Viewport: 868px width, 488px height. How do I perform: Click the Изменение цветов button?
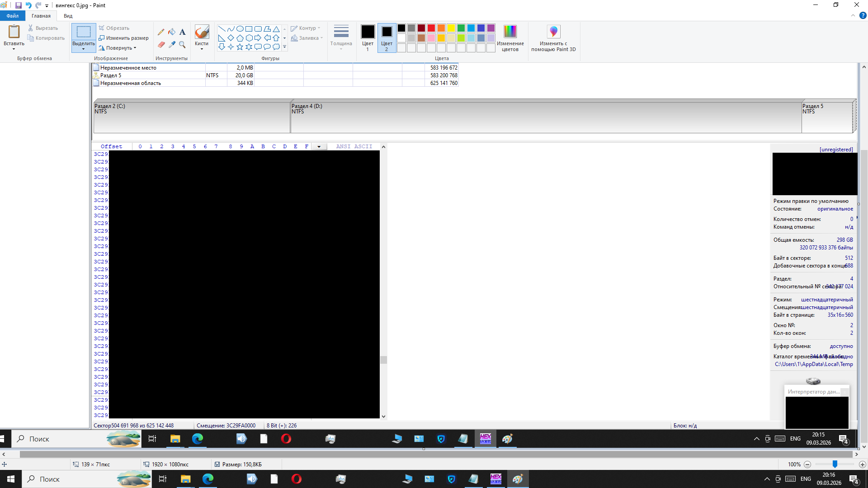510,38
